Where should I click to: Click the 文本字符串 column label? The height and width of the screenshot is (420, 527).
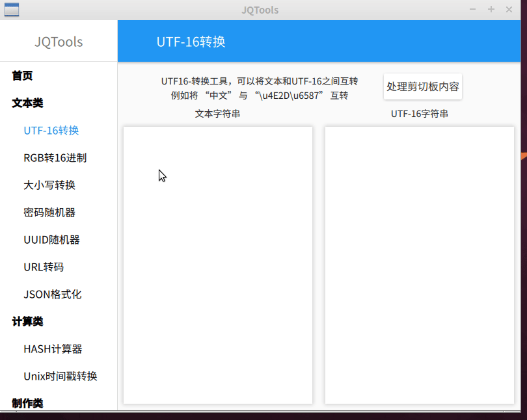(x=217, y=114)
